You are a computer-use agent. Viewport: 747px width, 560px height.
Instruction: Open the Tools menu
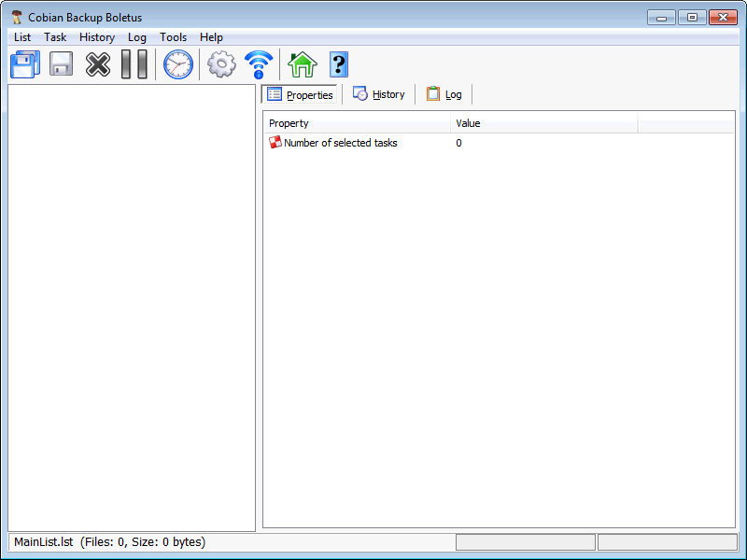tap(173, 37)
